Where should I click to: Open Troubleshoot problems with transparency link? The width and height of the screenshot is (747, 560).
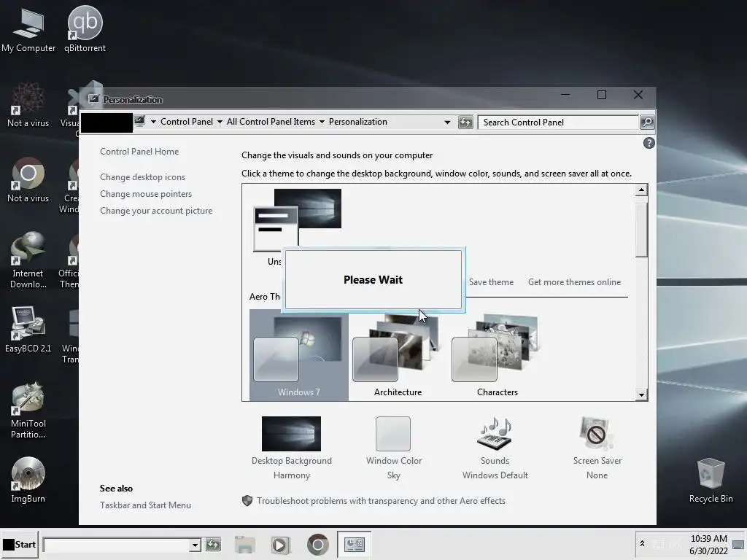(381, 501)
